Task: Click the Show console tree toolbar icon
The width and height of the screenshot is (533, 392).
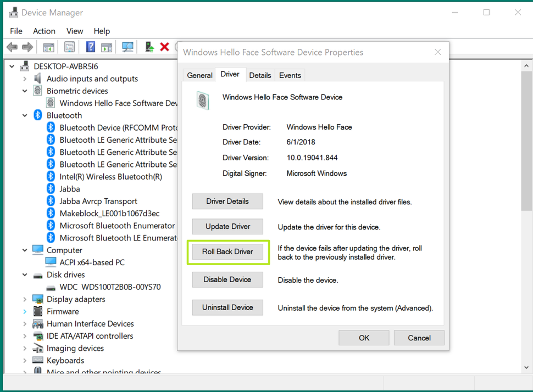Action: coord(48,47)
